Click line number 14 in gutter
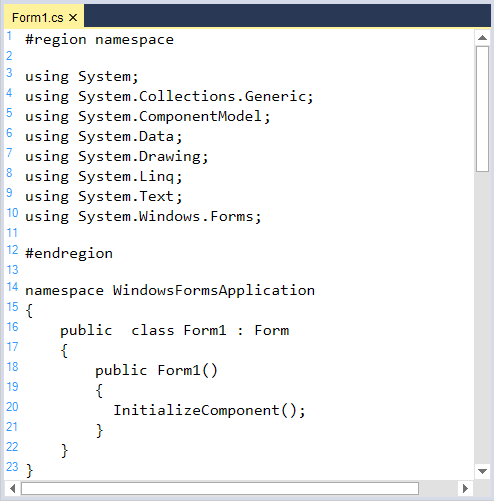 12,287
